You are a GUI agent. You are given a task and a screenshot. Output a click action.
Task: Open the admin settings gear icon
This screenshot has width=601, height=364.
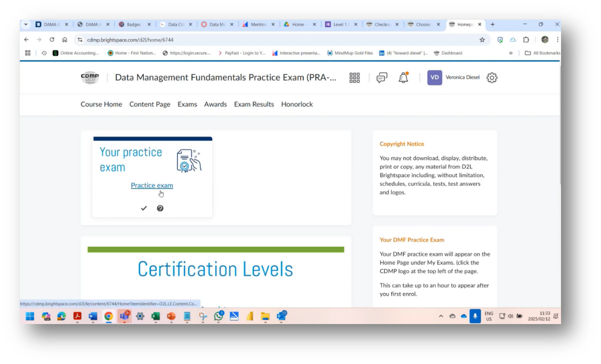(x=492, y=78)
